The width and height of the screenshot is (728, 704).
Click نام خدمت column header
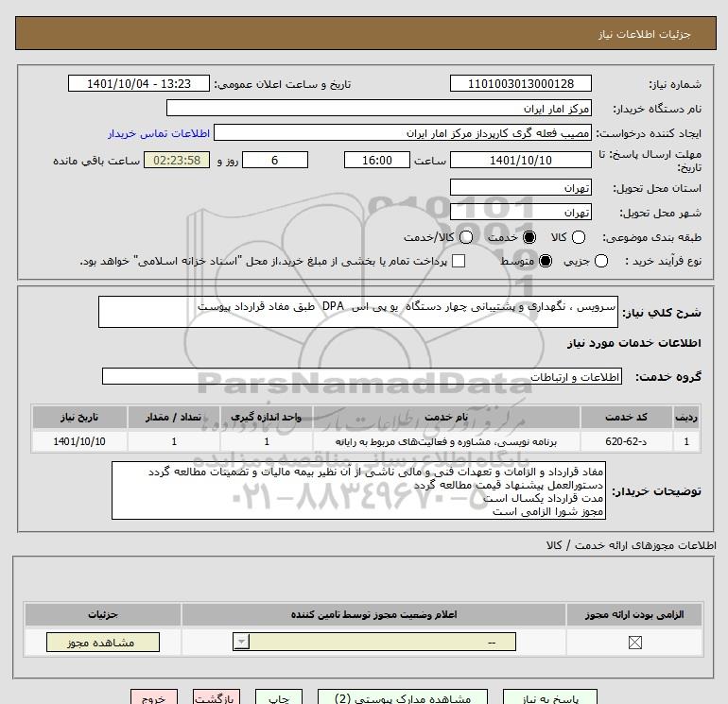[446, 417]
